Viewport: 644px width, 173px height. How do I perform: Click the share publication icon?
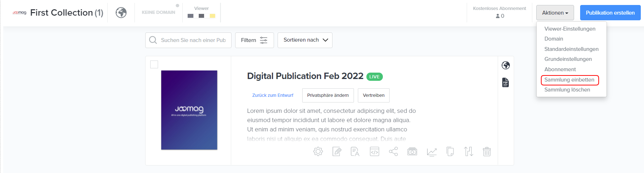tap(393, 152)
